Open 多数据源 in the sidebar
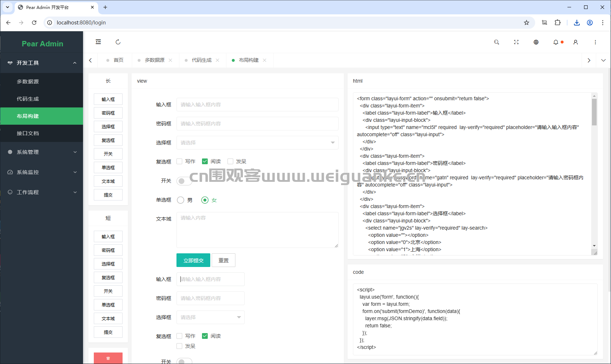 coord(42,82)
